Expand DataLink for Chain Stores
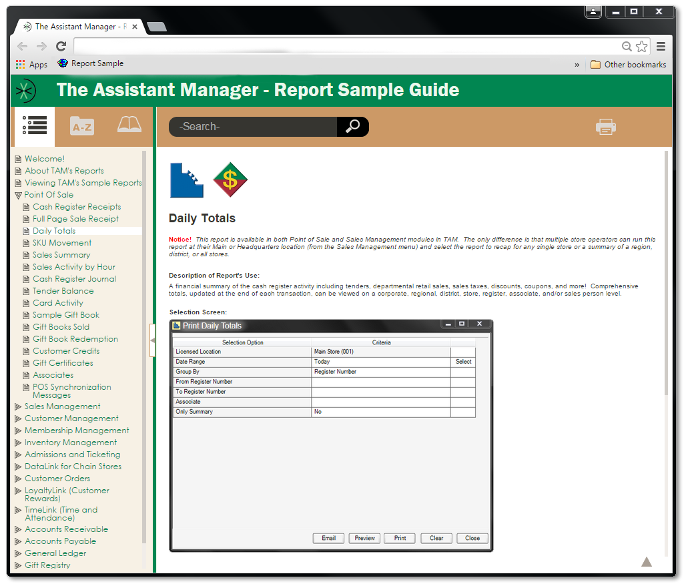 pos(18,467)
